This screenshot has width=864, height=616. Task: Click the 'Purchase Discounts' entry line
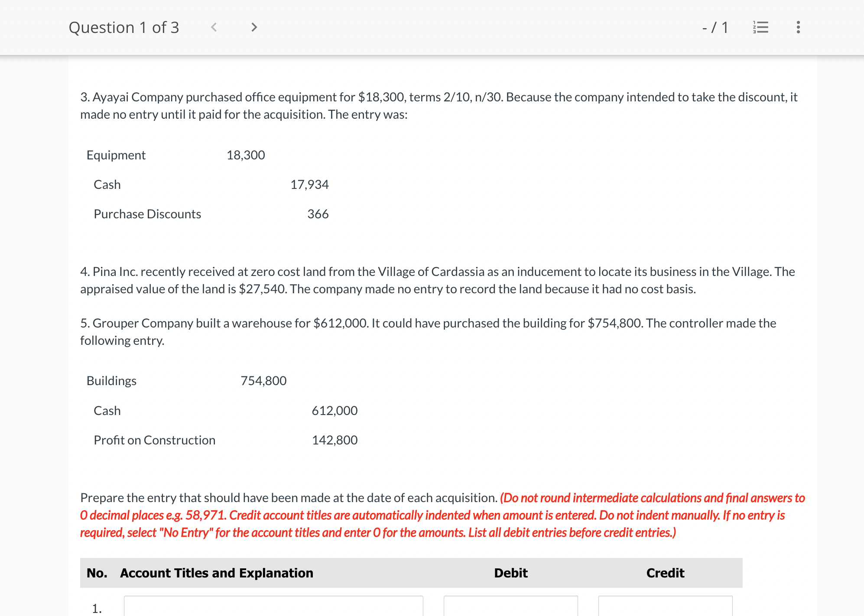click(147, 214)
